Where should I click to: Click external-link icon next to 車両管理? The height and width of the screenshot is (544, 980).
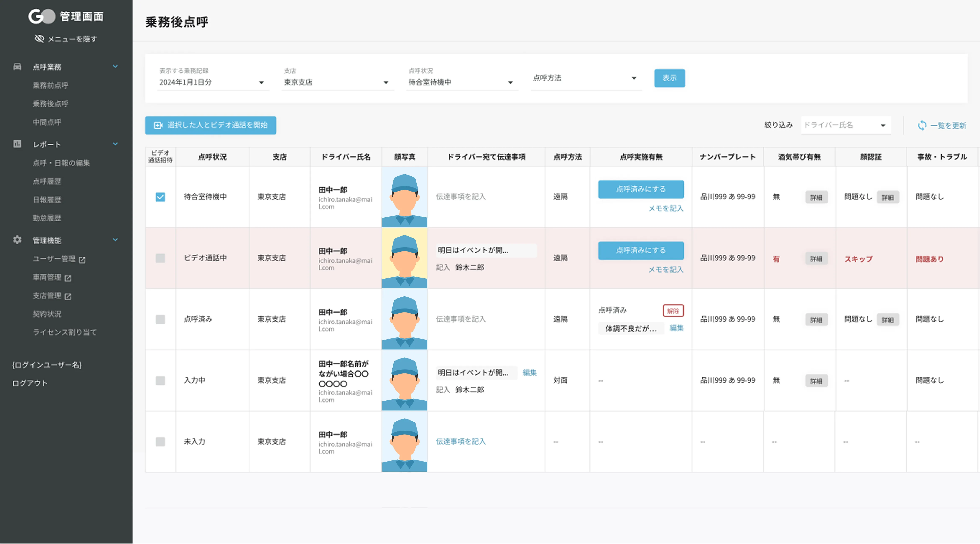coord(68,278)
